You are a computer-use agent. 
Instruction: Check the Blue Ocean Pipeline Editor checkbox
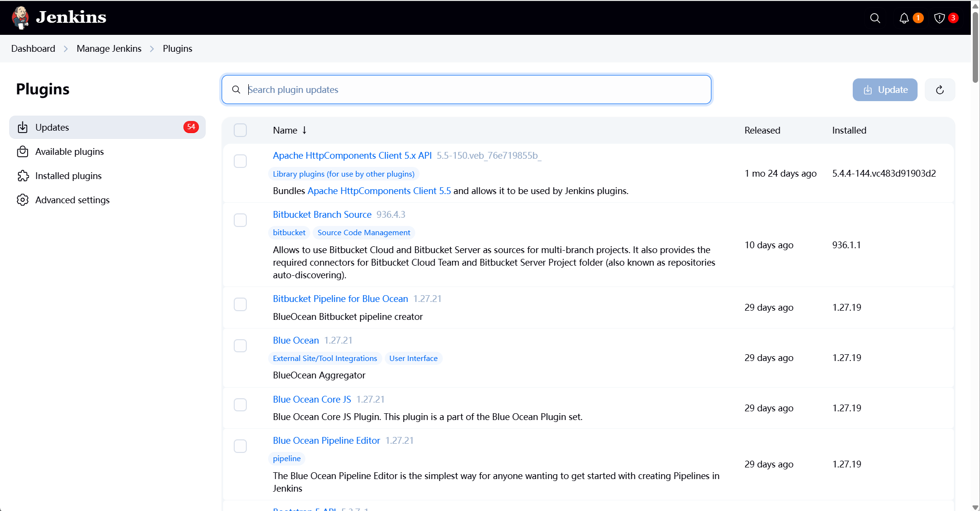point(240,446)
